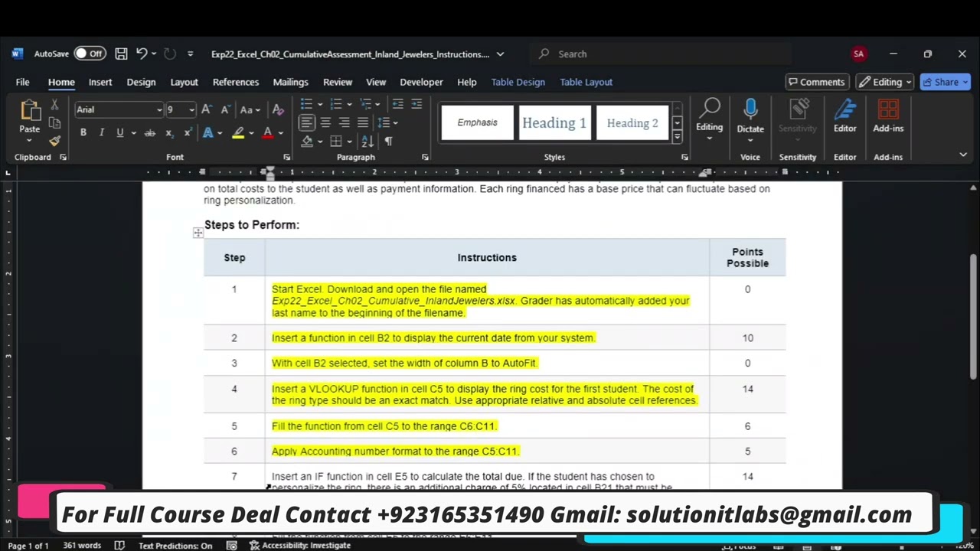Image resolution: width=980 pixels, height=551 pixels.
Task: Open the File tab
Action: click(x=22, y=82)
